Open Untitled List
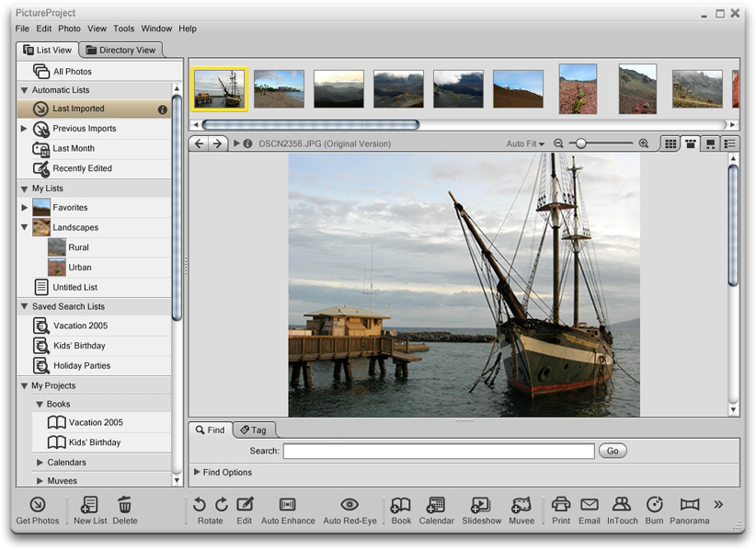Screen dimensions: 756x550 (x=94, y=287)
